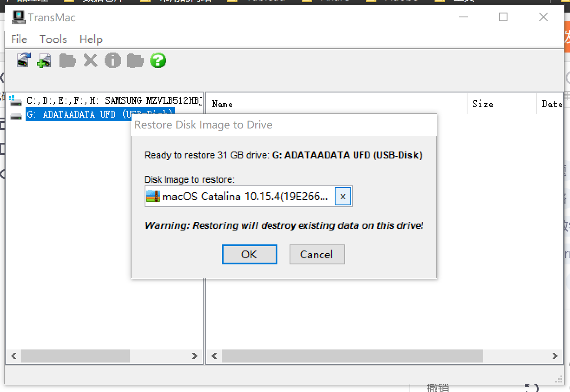Click the SAMSUNG drive disk icon
This screenshot has width=570, height=392.
(16, 101)
